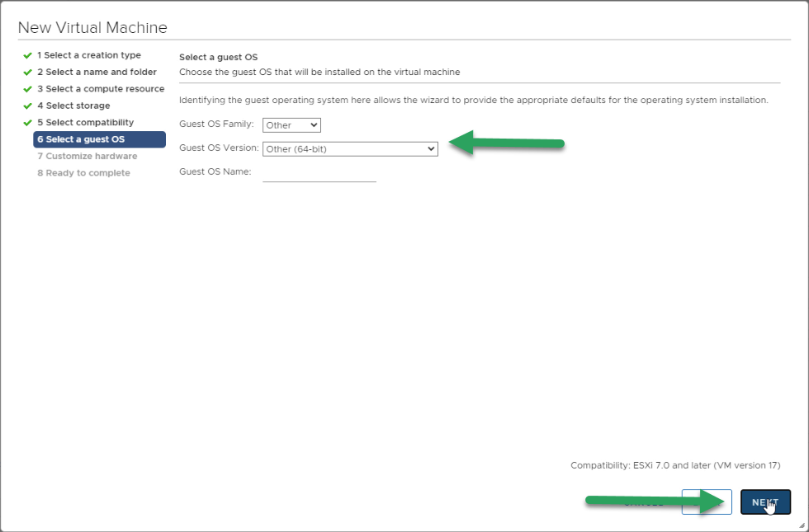The width and height of the screenshot is (809, 532).
Task: Select the highlighted step 6 Select a guest OS
Action: pos(100,139)
